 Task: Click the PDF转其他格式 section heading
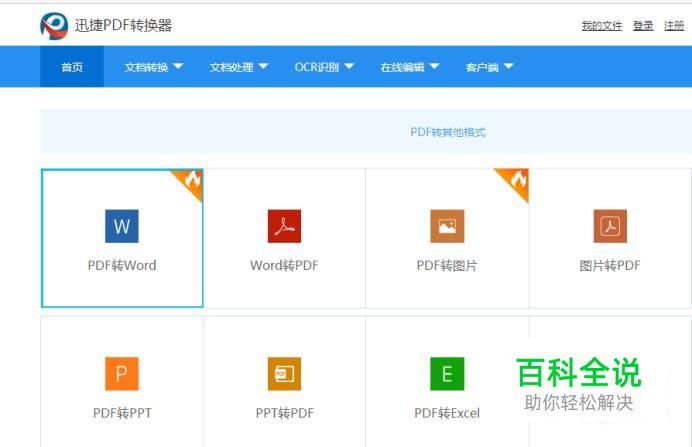pyautogui.click(x=448, y=132)
